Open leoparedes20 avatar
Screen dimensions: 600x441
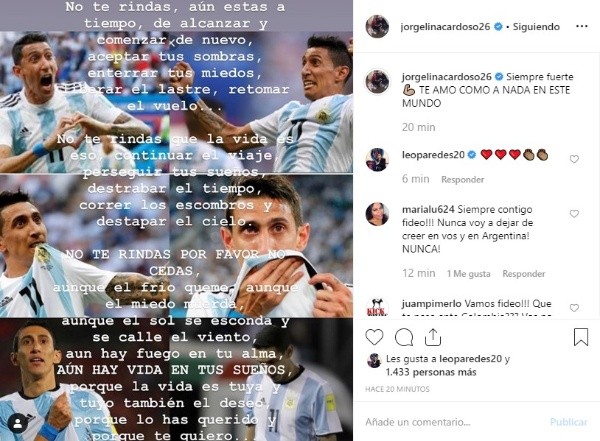(377, 159)
